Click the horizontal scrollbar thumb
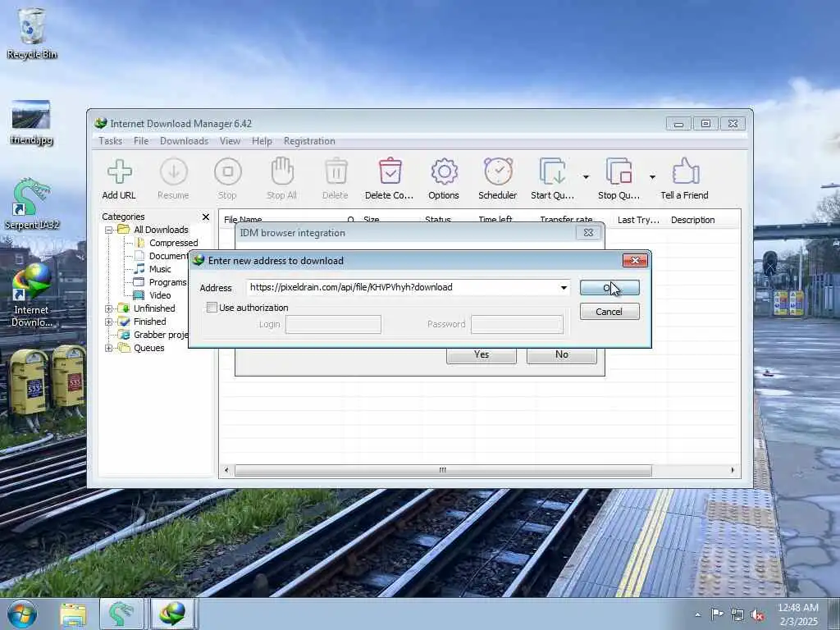Viewport: 840px width, 630px height. click(443, 470)
